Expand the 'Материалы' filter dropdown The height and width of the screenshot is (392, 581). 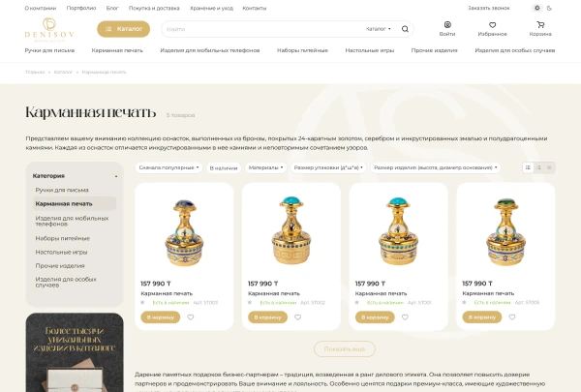pyautogui.click(x=265, y=167)
